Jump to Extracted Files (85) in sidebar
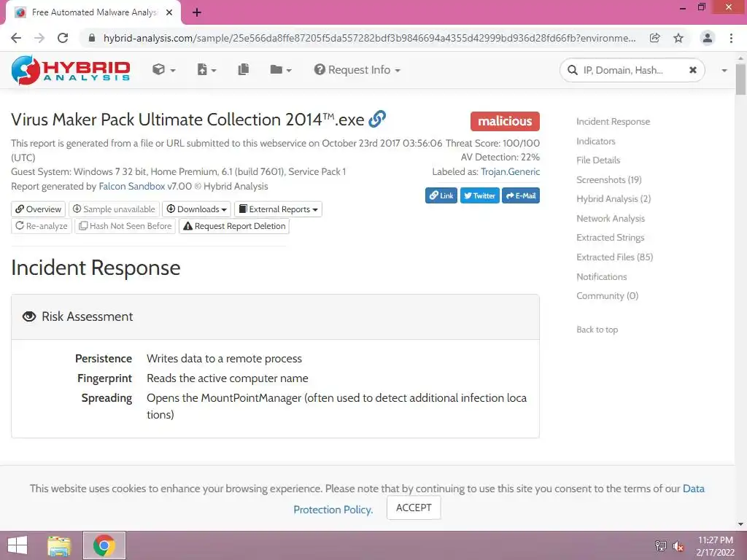 [614, 257]
